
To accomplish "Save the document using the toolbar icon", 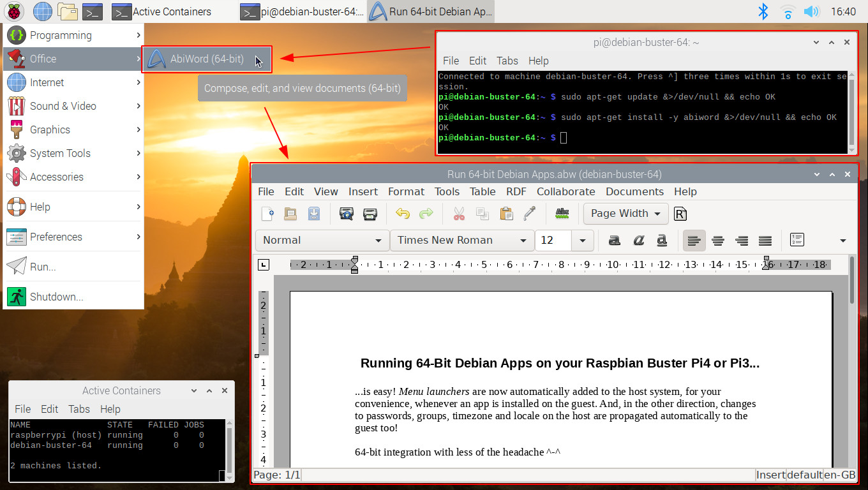I will [x=314, y=214].
